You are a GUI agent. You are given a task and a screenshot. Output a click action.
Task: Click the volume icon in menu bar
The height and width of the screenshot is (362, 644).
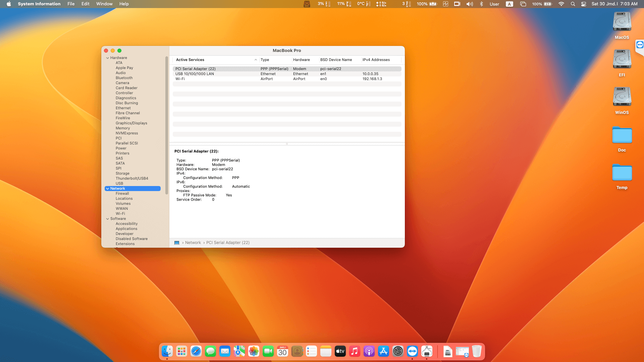point(470,4)
